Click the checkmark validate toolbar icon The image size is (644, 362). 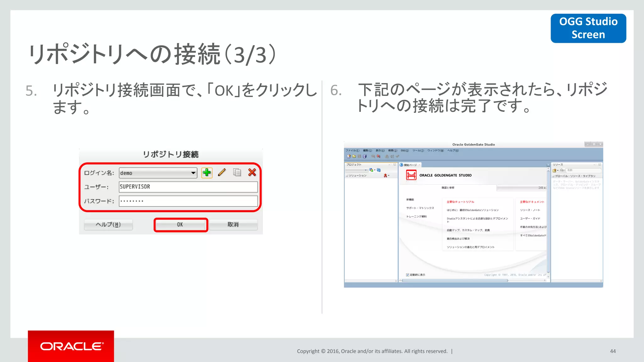pos(397,156)
